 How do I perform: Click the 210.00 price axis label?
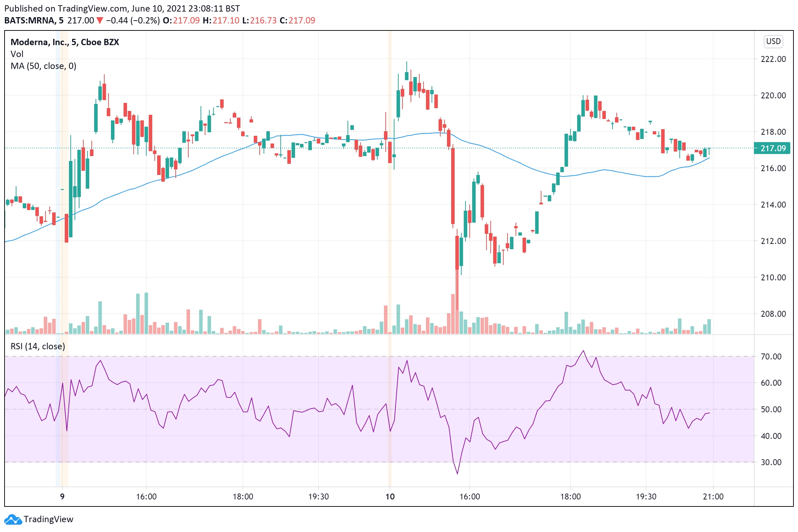pyautogui.click(x=773, y=277)
